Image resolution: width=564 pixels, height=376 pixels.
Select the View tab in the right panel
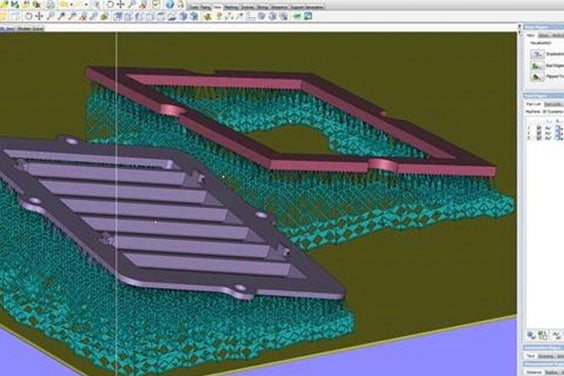(x=530, y=35)
